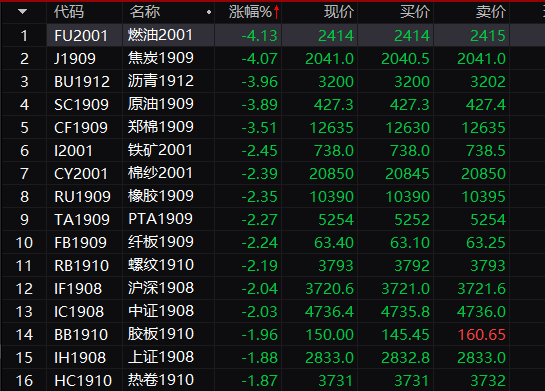545x391 pixels.
Task: Click 热卷1910 ask price 3732
Action: [488, 381]
